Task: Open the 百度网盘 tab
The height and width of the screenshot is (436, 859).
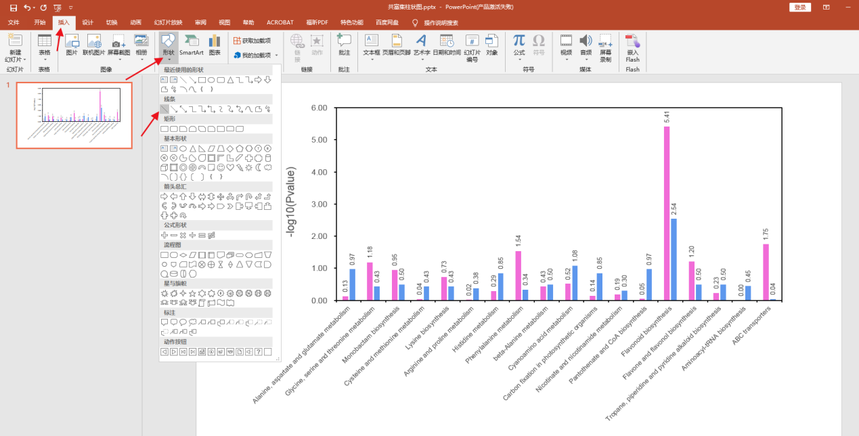Action: pos(387,22)
